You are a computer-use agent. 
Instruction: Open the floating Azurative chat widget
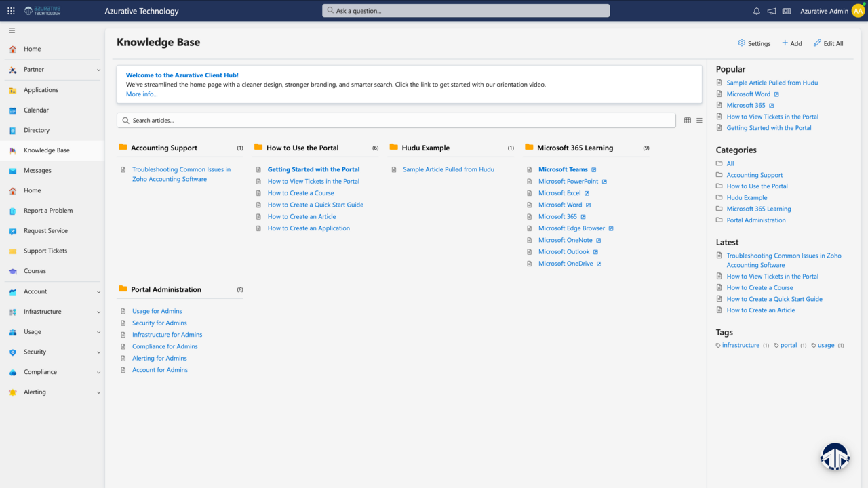[835, 456]
